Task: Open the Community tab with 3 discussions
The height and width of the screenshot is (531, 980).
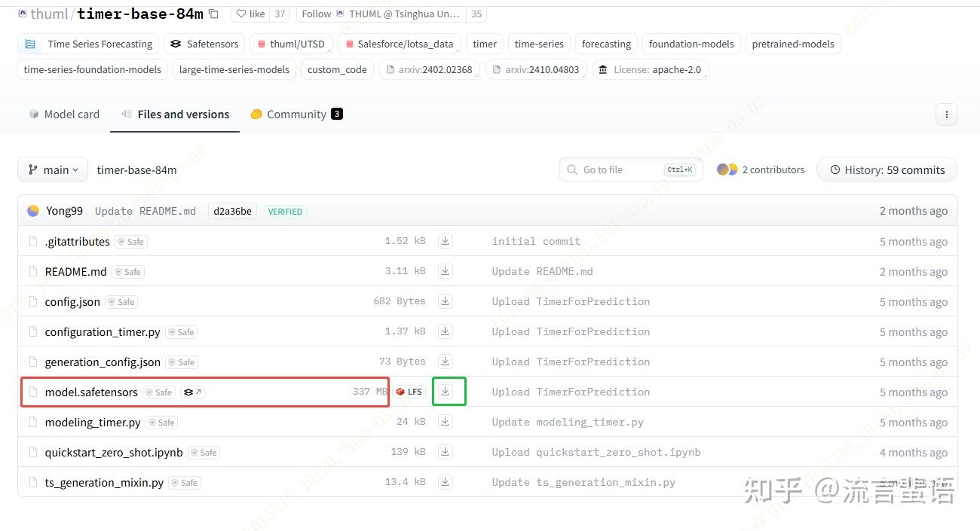Action: tap(295, 114)
